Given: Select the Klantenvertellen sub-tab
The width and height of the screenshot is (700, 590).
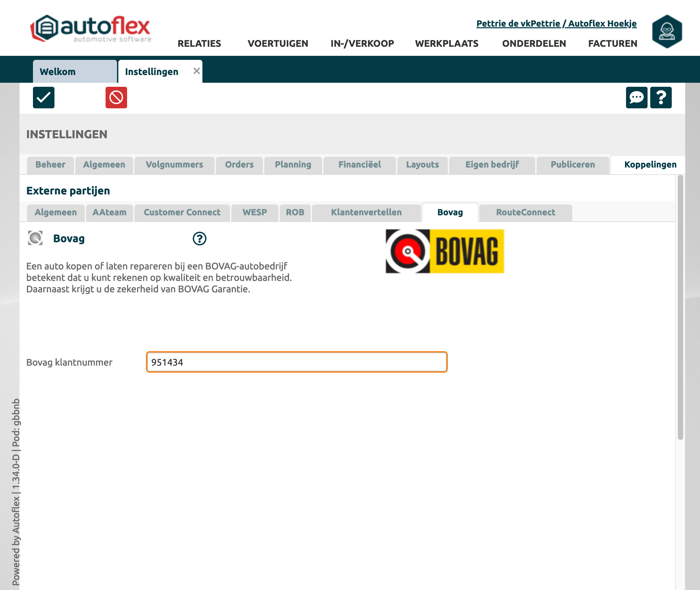Looking at the screenshot, I should (366, 212).
